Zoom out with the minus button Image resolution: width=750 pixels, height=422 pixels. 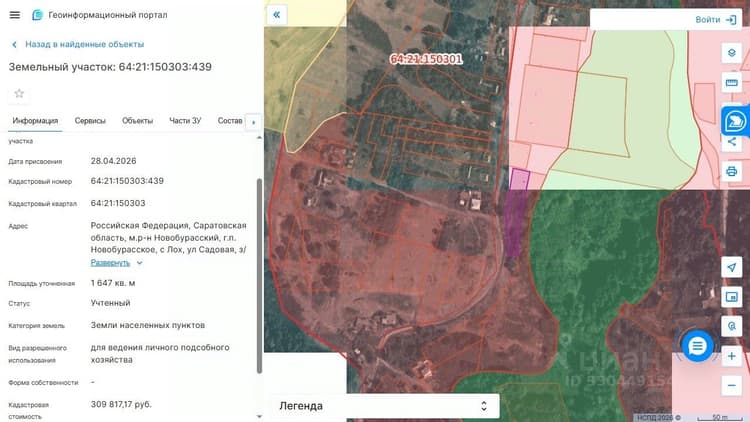(x=731, y=386)
